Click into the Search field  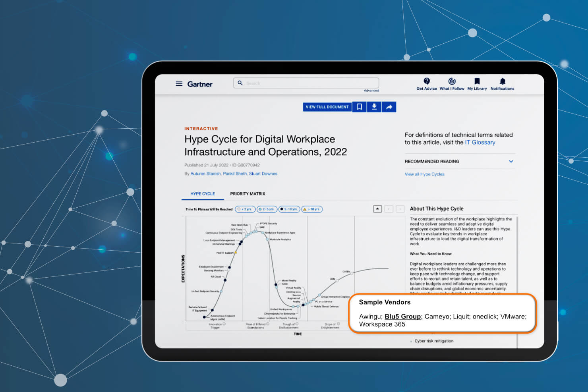tap(306, 83)
